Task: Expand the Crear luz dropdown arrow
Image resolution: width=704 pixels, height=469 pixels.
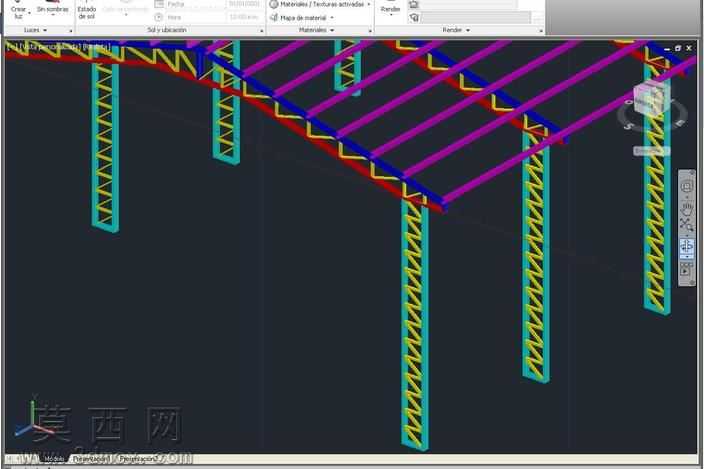Action: click(30, 13)
